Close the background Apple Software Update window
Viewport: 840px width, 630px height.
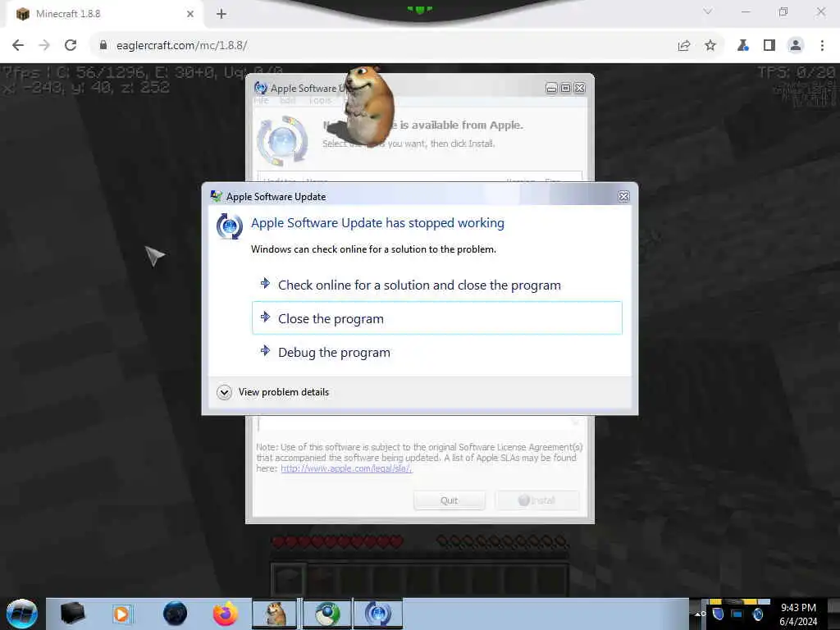point(580,89)
